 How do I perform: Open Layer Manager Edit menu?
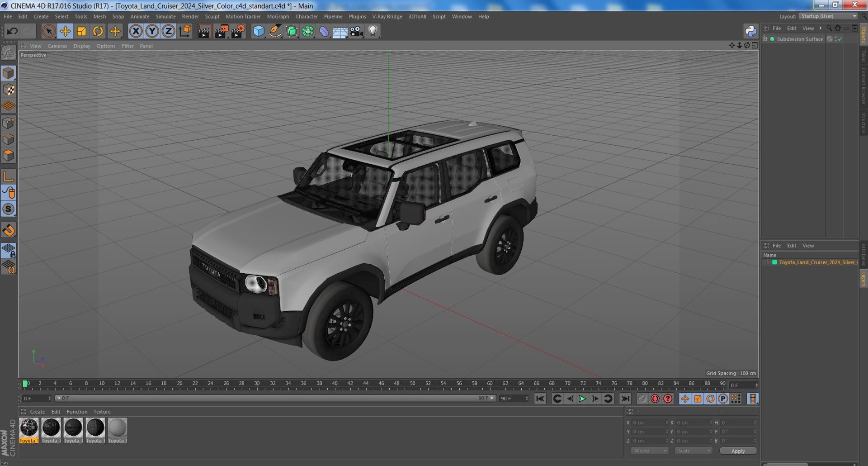coord(791,246)
